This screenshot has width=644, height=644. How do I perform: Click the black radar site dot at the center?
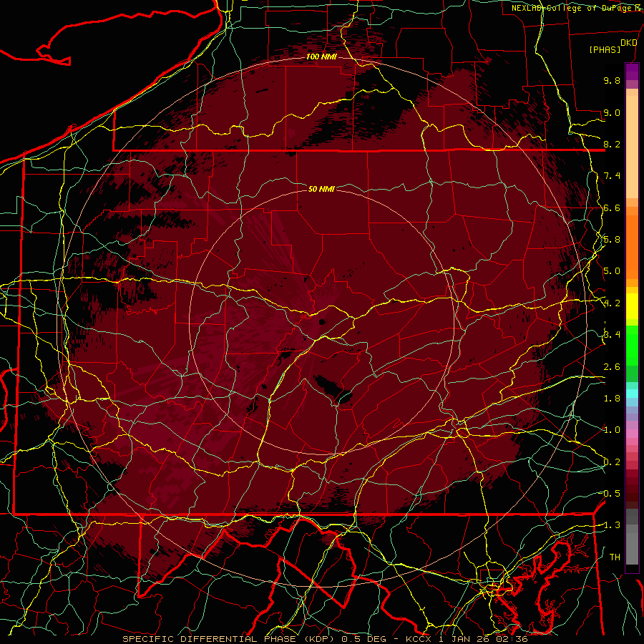pyautogui.click(x=323, y=321)
